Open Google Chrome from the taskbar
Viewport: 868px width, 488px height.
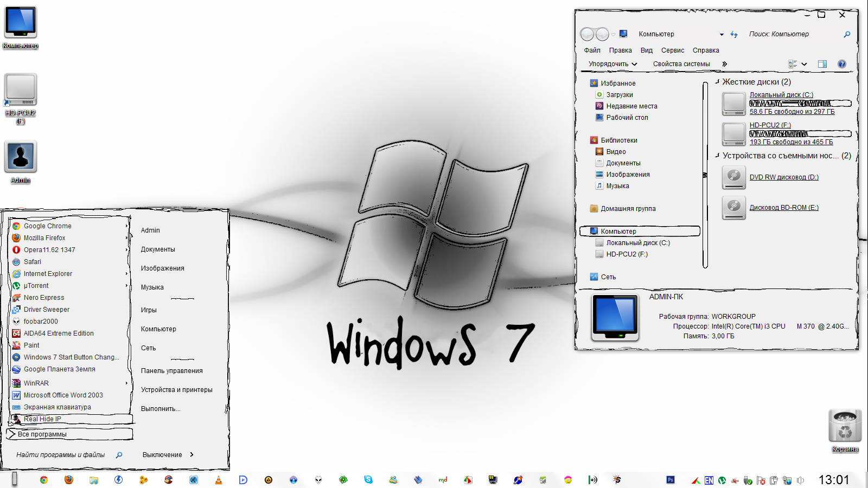click(x=44, y=480)
